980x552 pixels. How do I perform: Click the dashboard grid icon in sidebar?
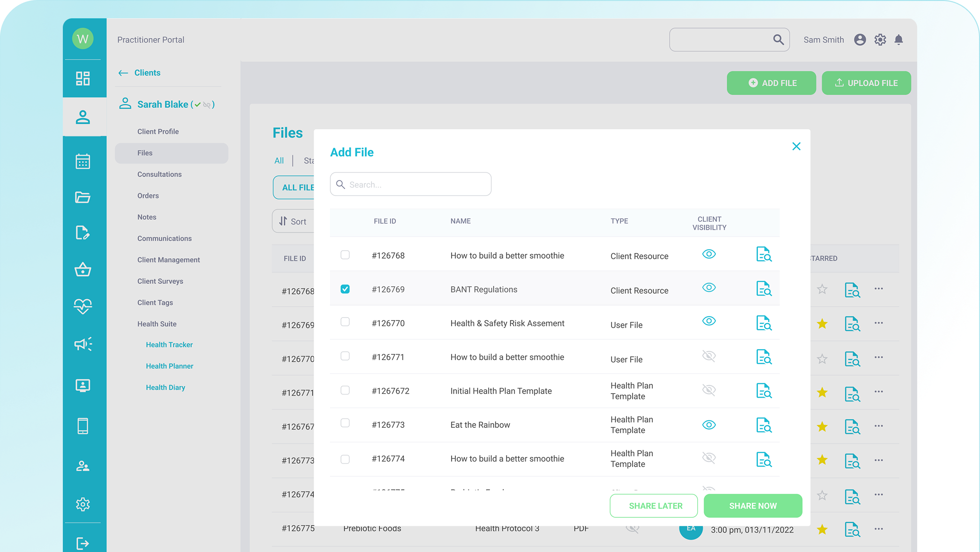click(x=83, y=78)
